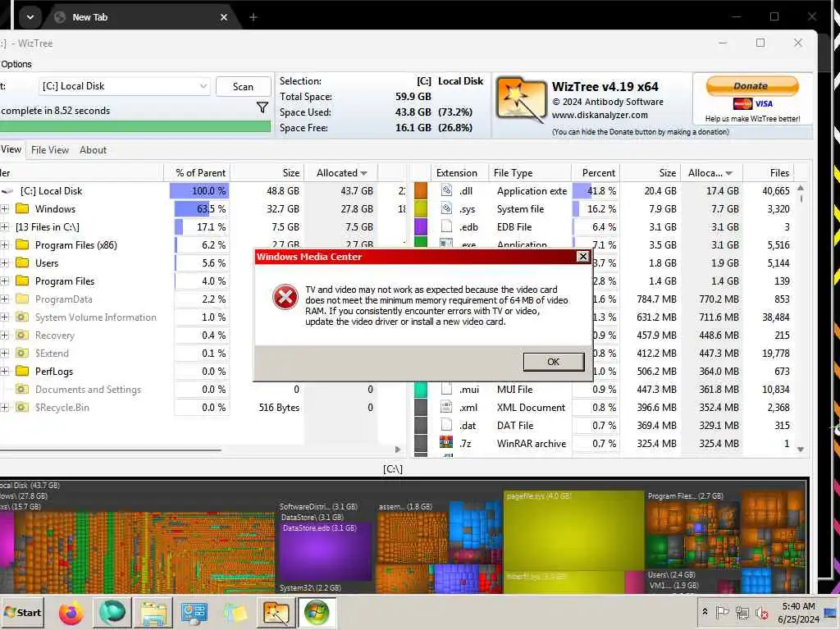Close the New Tab browser tab
Viewport: 840px width, 630px height.
pyautogui.click(x=224, y=17)
